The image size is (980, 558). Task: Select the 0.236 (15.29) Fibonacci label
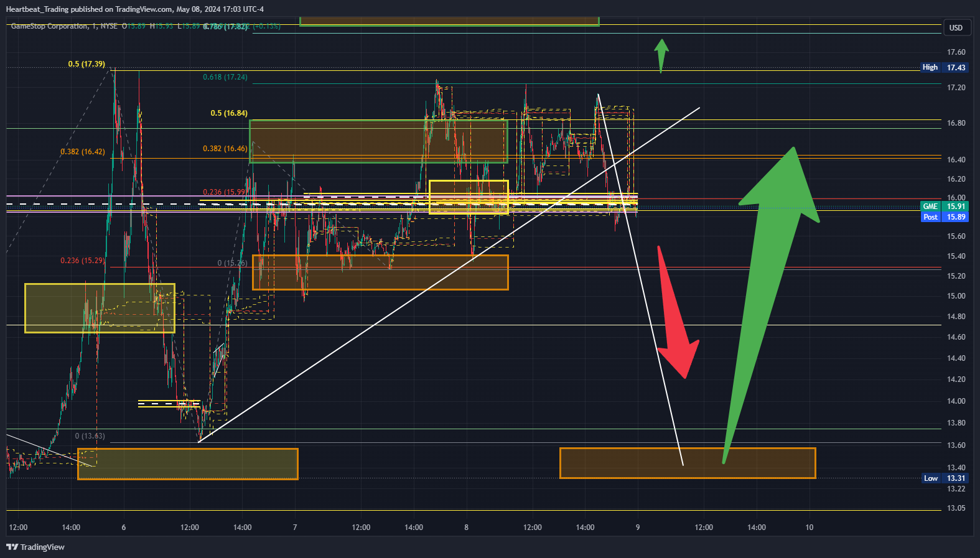click(x=83, y=261)
